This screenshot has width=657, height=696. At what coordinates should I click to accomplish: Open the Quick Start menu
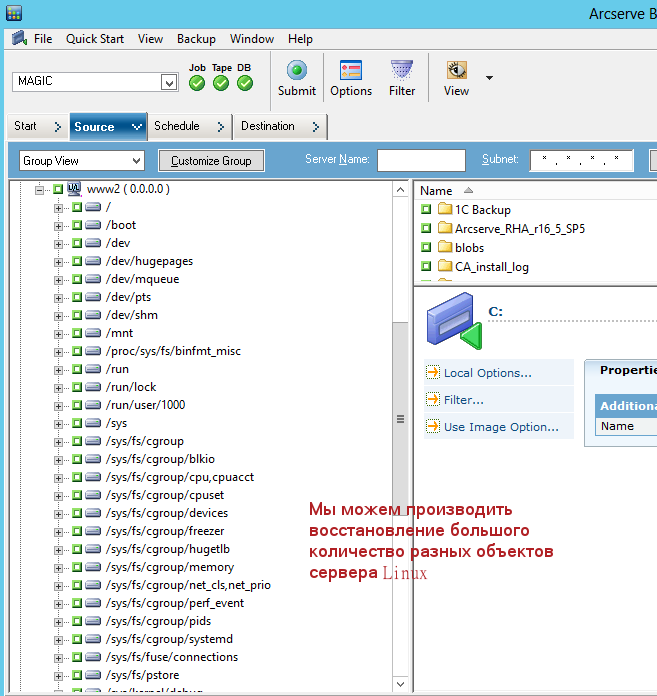pyautogui.click(x=95, y=39)
